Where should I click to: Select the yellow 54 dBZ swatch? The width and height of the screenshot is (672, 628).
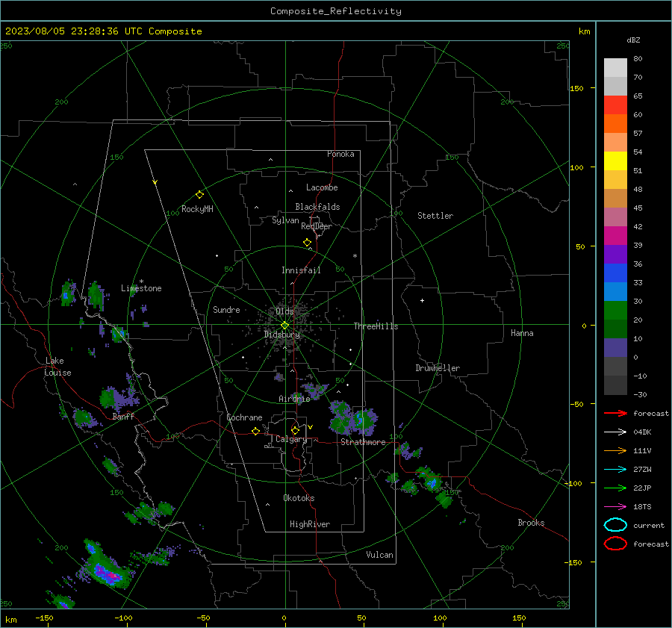[615, 161]
